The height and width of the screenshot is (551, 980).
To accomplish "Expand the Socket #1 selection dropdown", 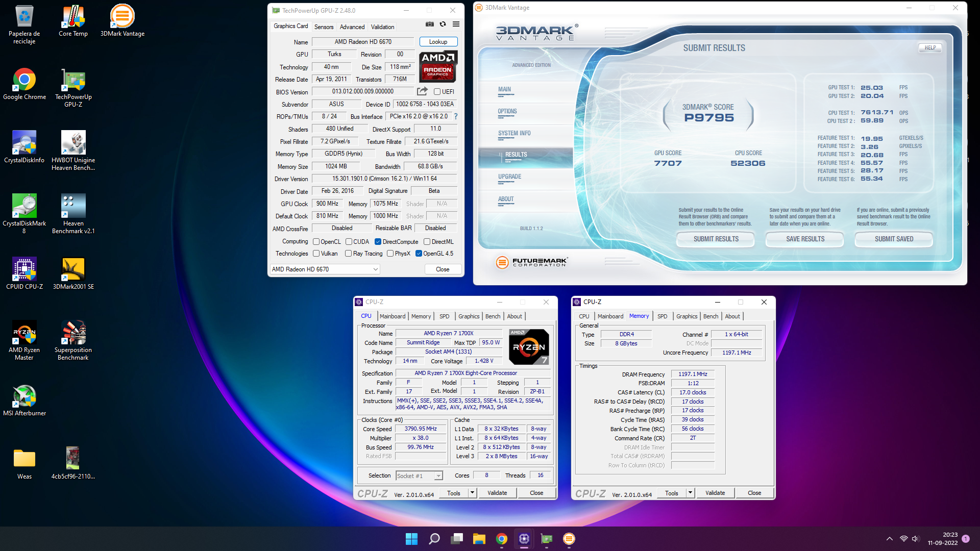I will click(x=438, y=475).
